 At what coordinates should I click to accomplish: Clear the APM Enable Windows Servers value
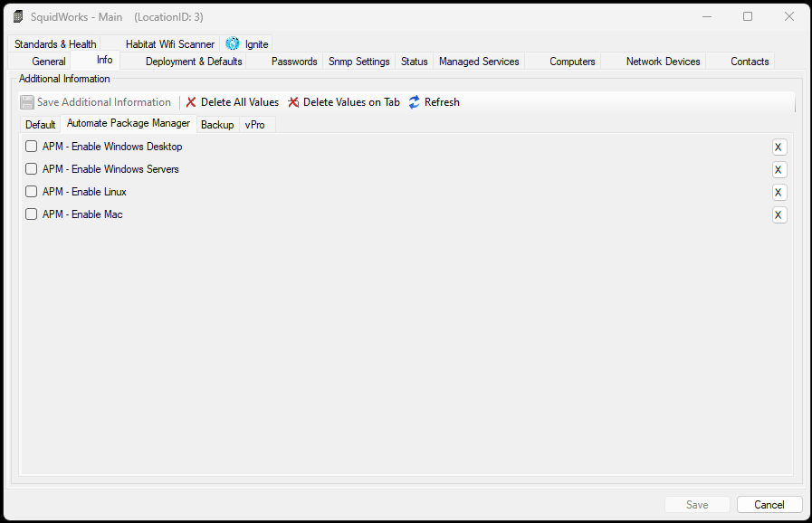coord(779,170)
